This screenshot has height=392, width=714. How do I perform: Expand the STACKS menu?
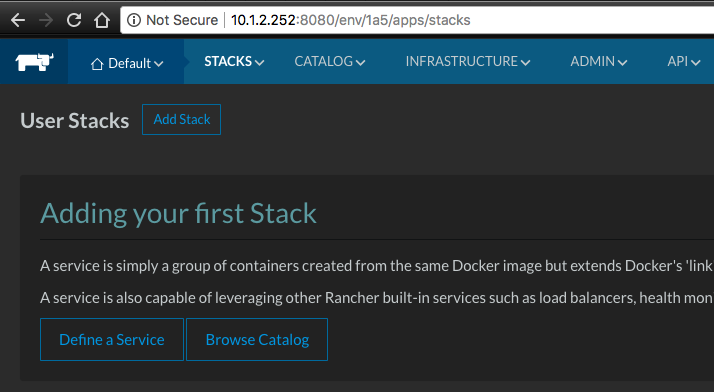click(234, 61)
